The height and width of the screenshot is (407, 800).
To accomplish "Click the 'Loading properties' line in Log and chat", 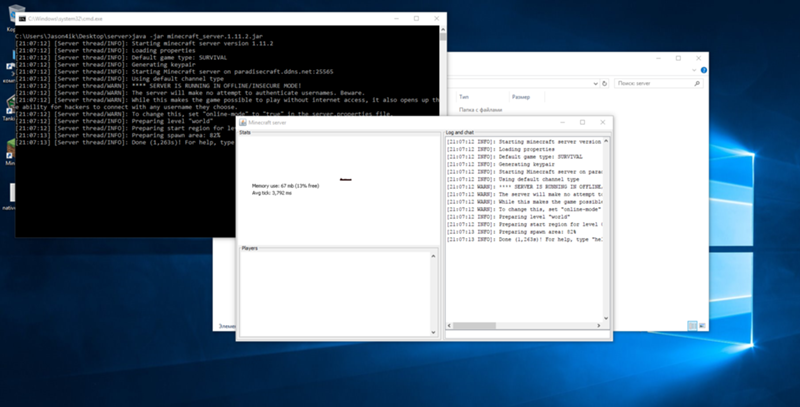I will tap(501, 149).
